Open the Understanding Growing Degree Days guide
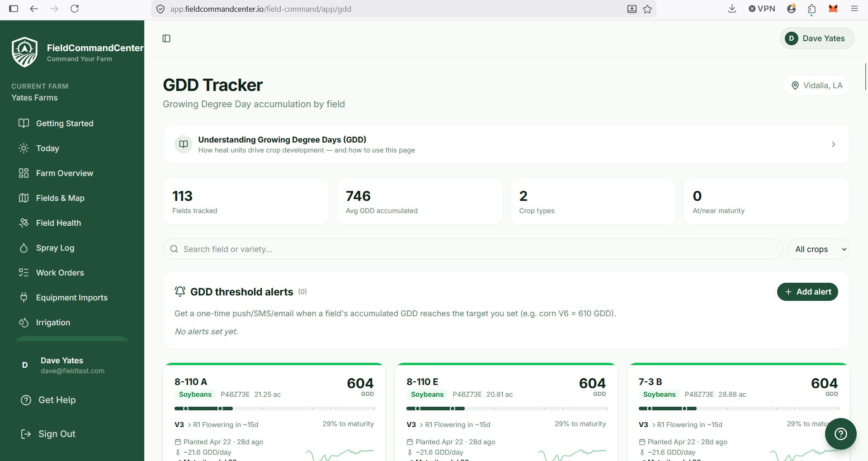The width and height of the screenshot is (868, 461). 506,144
